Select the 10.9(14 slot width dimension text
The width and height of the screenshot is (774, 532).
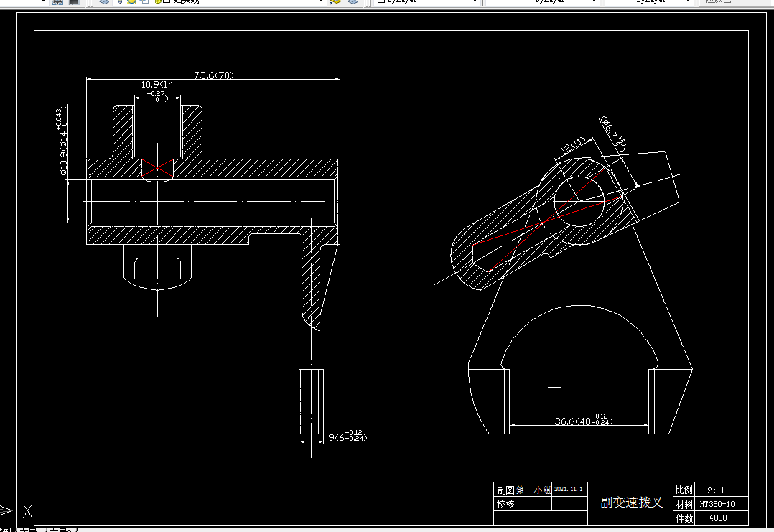[x=157, y=85]
